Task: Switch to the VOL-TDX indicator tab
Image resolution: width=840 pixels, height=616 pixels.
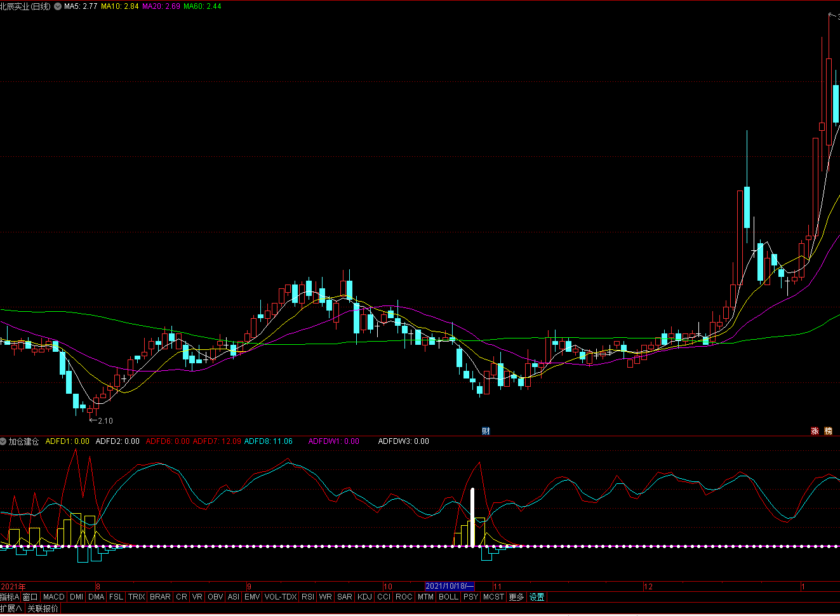Action: [281, 597]
